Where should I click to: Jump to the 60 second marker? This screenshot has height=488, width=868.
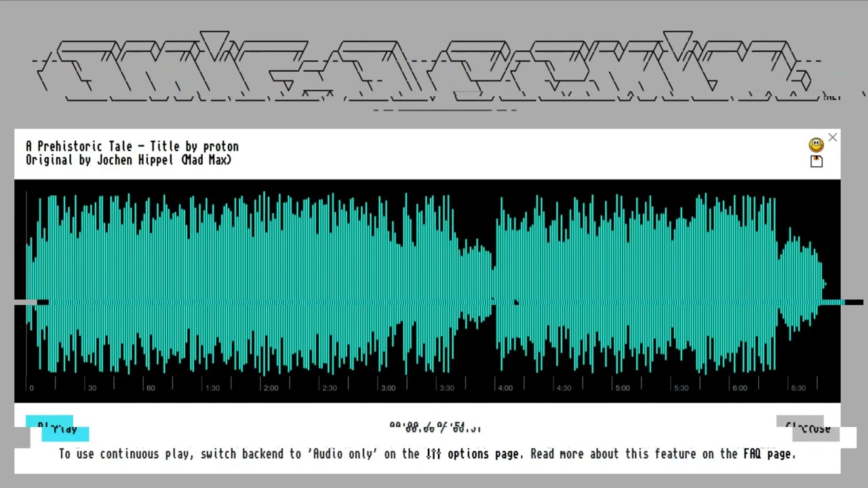click(151, 388)
